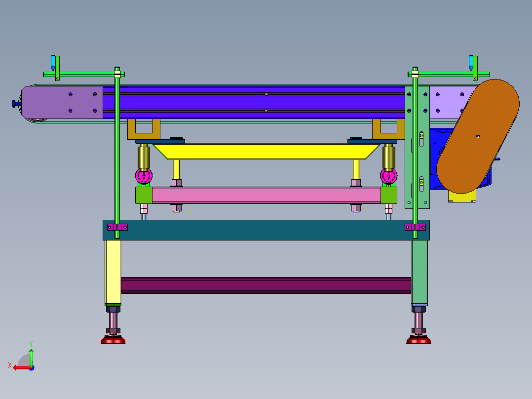Viewport: 532px width, 399px height.
Task: Select the green right support leg
Action: (419, 272)
